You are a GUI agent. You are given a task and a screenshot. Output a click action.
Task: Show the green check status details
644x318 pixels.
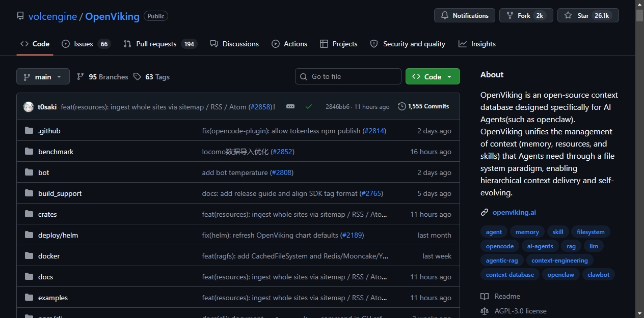(x=309, y=106)
